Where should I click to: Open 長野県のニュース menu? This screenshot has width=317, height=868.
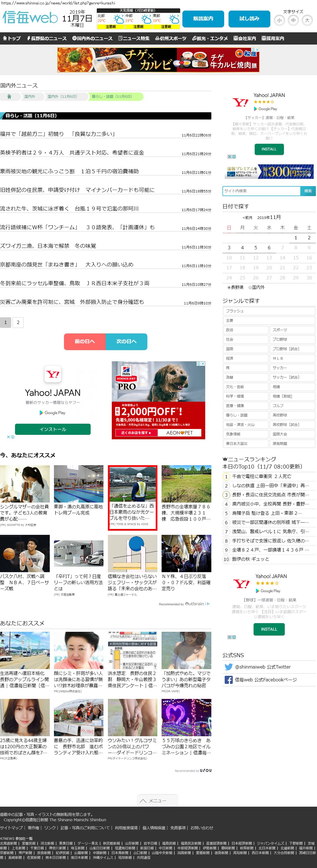click(47, 38)
